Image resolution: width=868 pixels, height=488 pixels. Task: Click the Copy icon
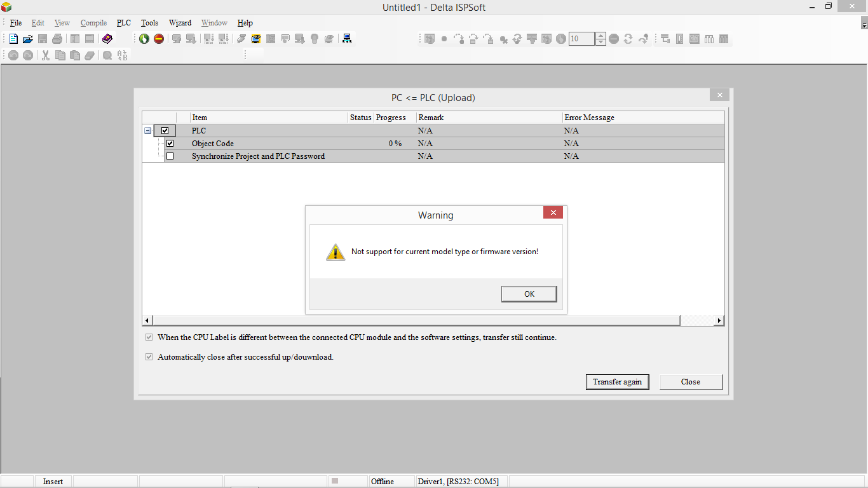60,55
